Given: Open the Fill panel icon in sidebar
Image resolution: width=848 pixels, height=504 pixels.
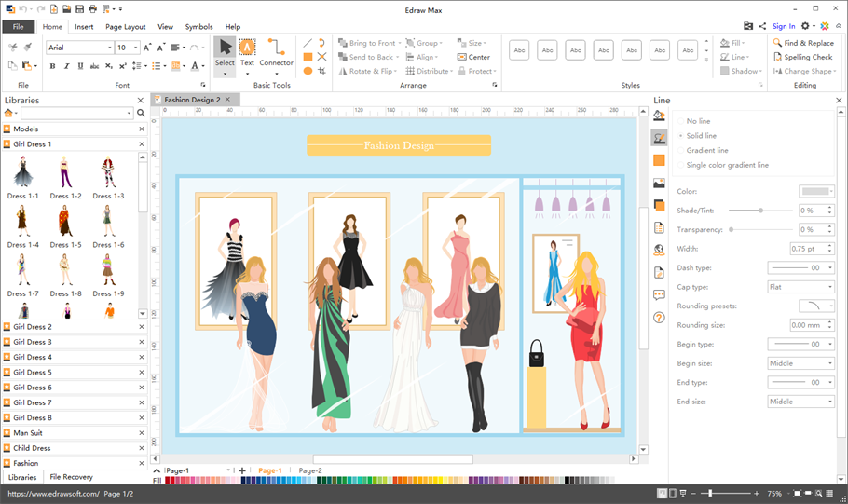Looking at the screenshot, I should pyautogui.click(x=659, y=116).
